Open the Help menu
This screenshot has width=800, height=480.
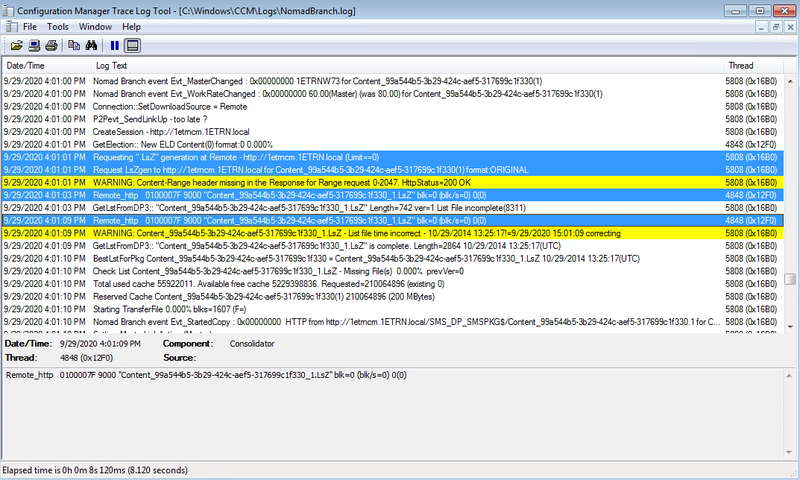click(x=132, y=25)
